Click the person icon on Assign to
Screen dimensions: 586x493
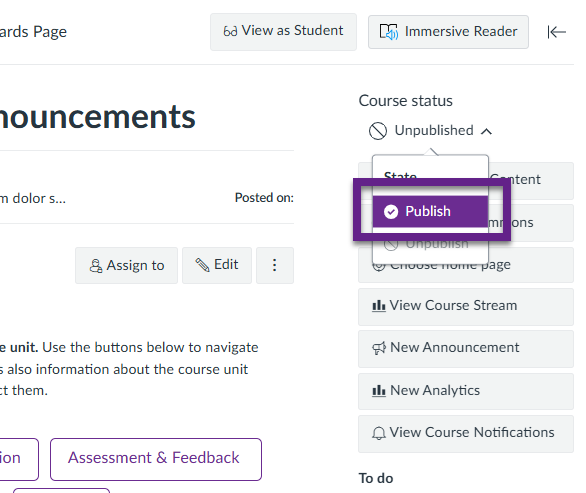click(x=96, y=266)
